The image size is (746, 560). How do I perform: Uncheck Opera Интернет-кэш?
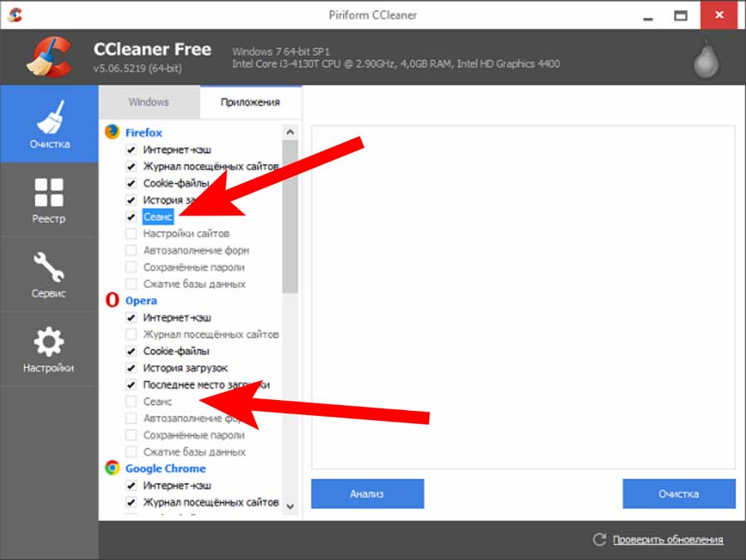point(131,317)
